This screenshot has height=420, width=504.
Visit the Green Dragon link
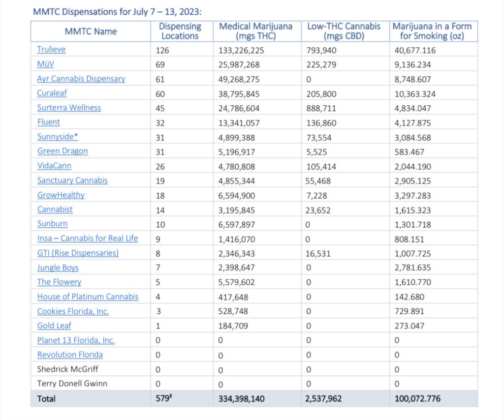63,151
